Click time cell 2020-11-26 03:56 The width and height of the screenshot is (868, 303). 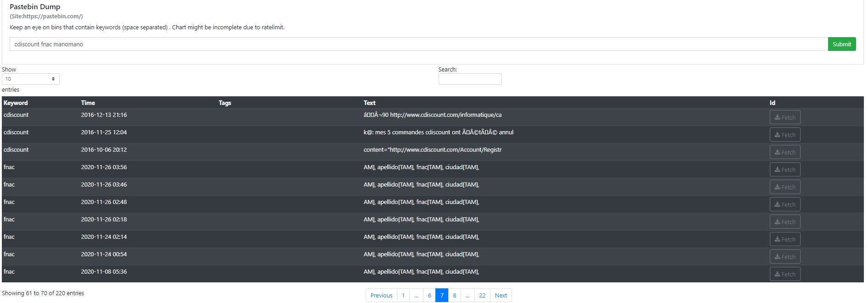click(x=104, y=167)
